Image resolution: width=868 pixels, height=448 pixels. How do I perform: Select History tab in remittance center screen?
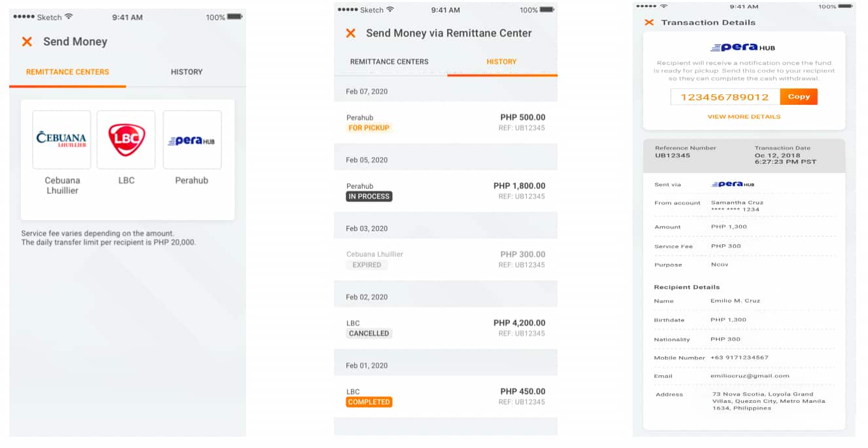pyautogui.click(x=501, y=62)
